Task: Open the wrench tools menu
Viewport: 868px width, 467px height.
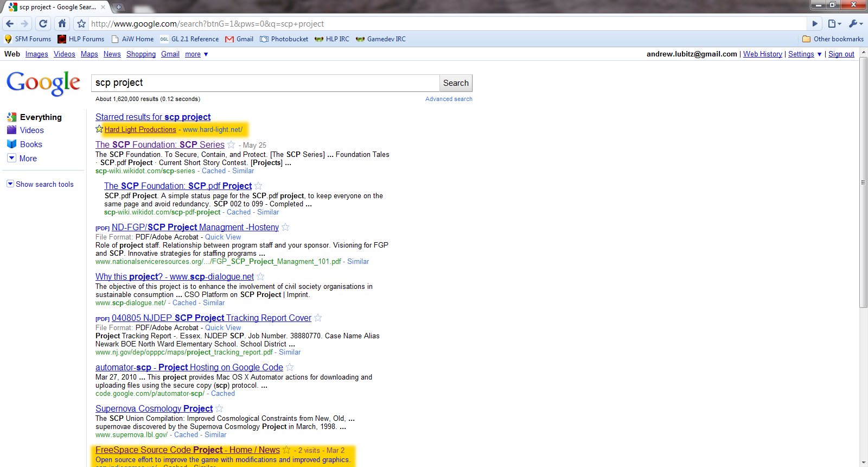Action: click(x=856, y=23)
